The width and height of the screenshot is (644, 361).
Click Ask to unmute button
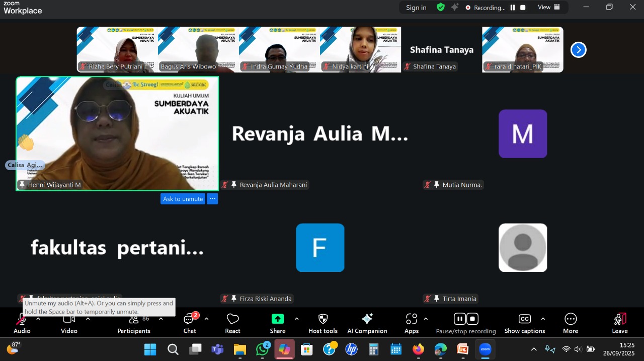point(183,199)
